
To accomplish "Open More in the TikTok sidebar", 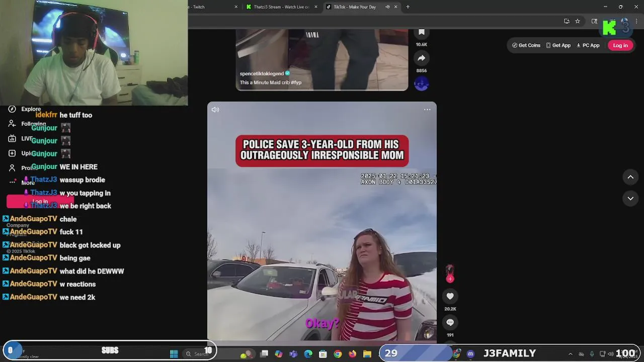I will [22, 183].
